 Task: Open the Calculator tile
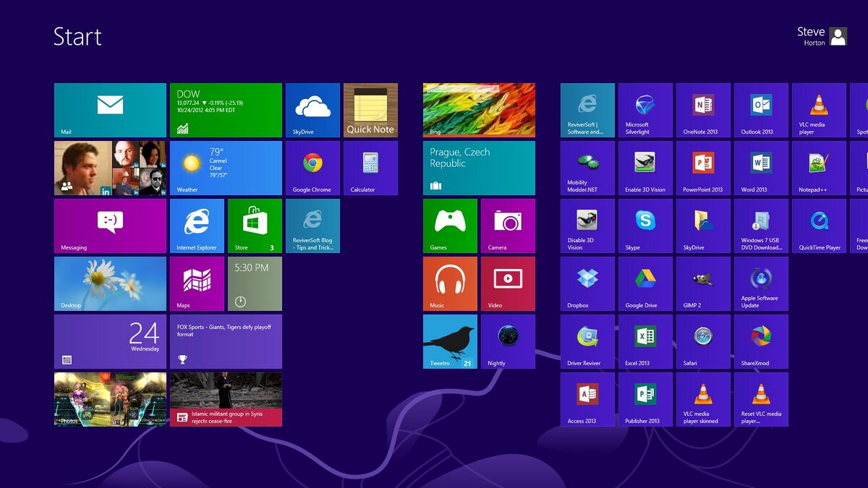pyautogui.click(x=370, y=168)
